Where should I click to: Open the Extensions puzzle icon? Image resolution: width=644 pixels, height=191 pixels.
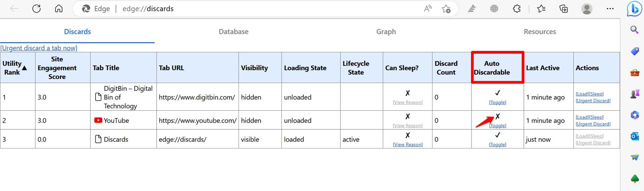click(516, 9)
